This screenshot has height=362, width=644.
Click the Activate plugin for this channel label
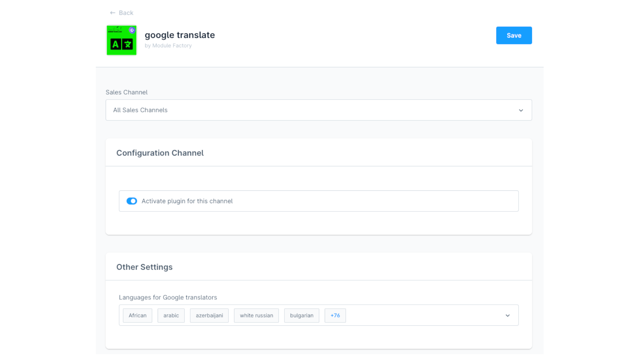click(187, 201)
